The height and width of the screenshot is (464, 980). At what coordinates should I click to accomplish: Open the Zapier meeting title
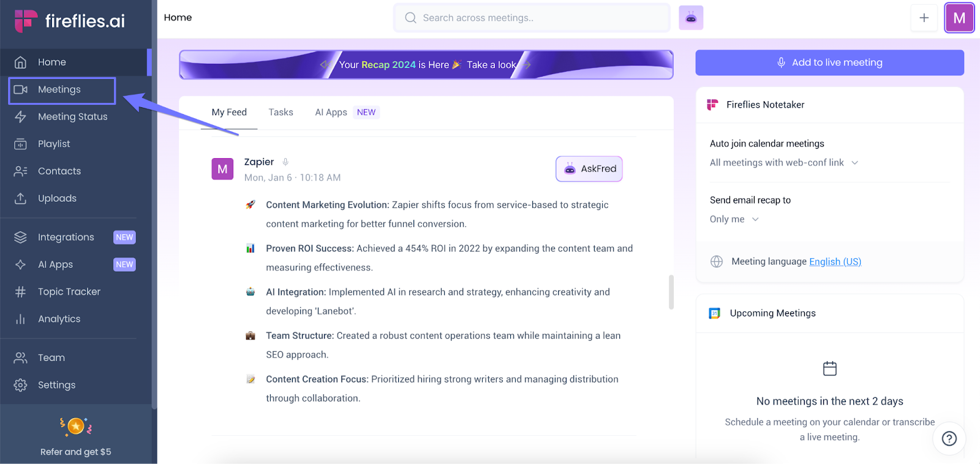point(259,162)
